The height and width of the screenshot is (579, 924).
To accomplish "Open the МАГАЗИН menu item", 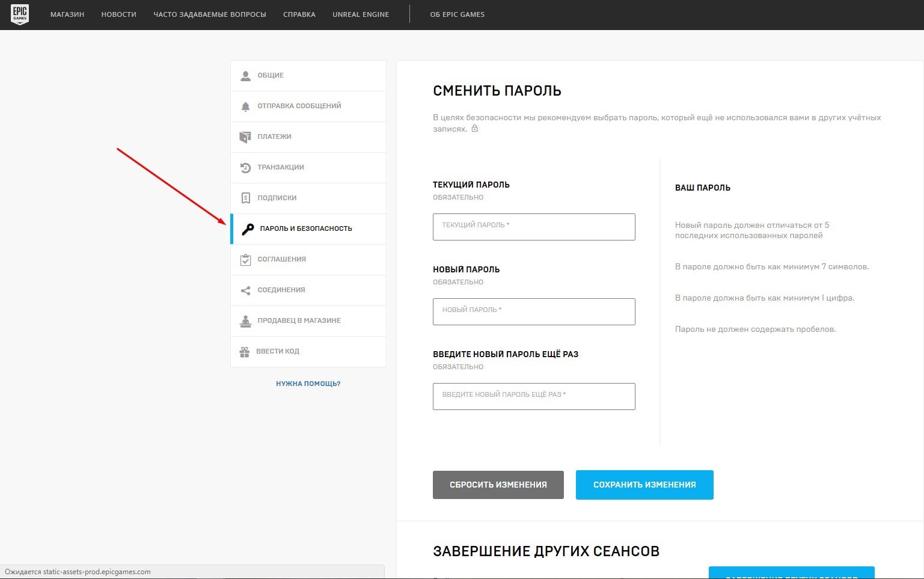I will coord(67,14).
